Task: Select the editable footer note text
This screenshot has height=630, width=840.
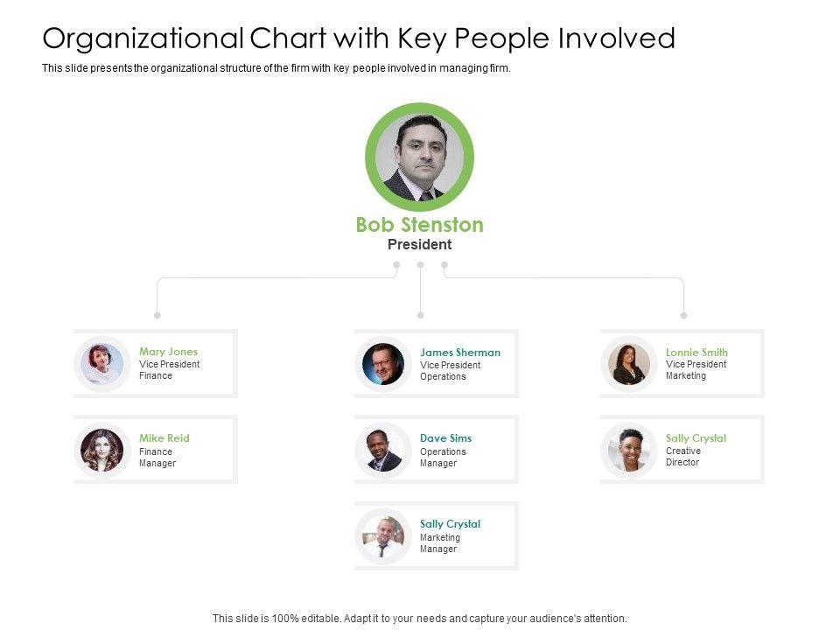Action: coord(420,618)
